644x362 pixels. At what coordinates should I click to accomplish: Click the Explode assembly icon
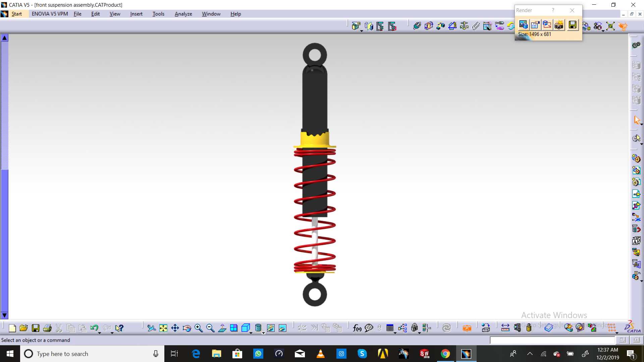610,26
